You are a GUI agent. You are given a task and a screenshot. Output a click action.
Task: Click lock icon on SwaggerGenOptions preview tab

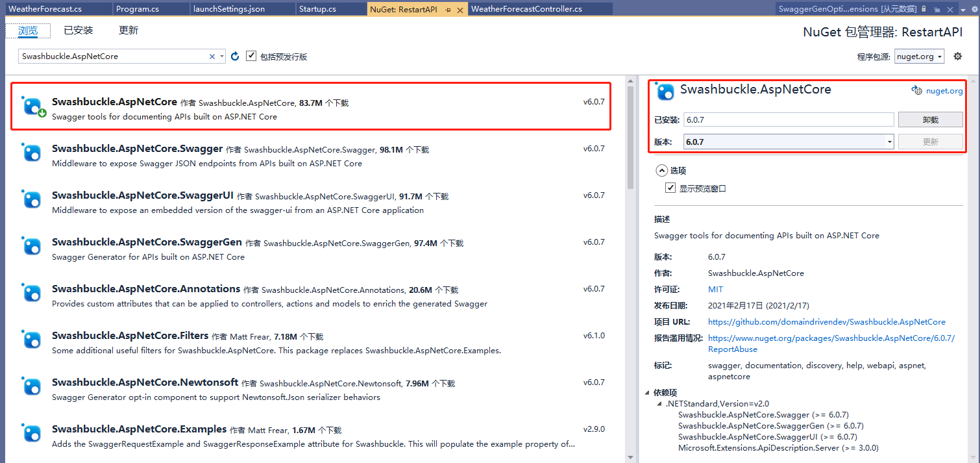[x=924, y=9]
